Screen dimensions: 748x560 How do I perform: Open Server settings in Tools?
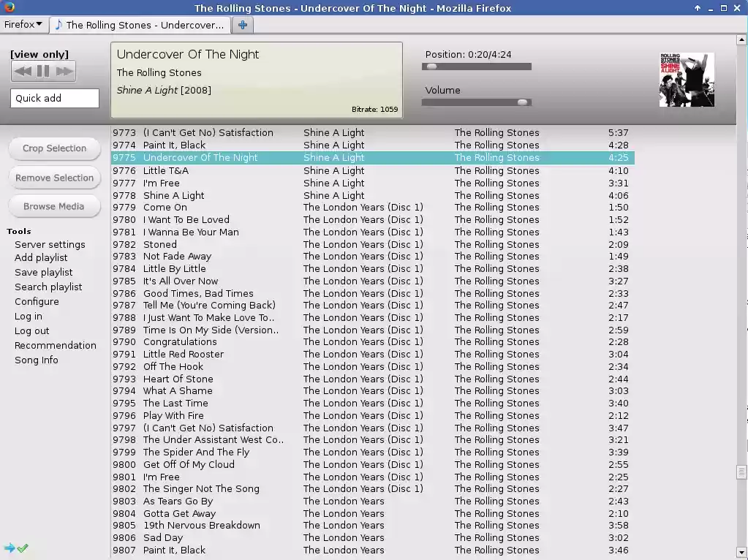pyautogui.click(x=50, y=244)
